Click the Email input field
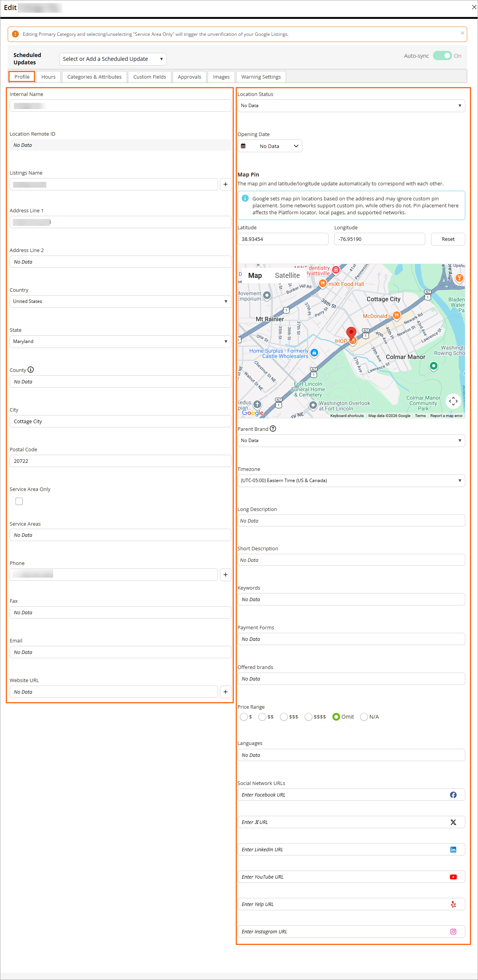The image size is (478, 980). click(x=121, y=652)
